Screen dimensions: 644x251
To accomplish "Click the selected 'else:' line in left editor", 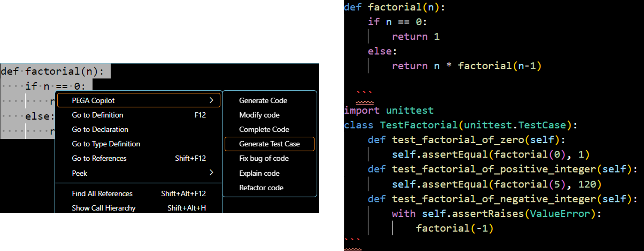I will click(x=40, y=116).
